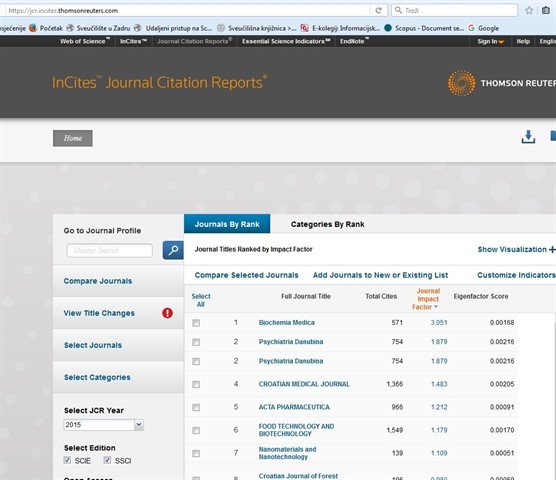The image size is (556, 480).
Task: Click the bookmark star icon
Action: 529,10
